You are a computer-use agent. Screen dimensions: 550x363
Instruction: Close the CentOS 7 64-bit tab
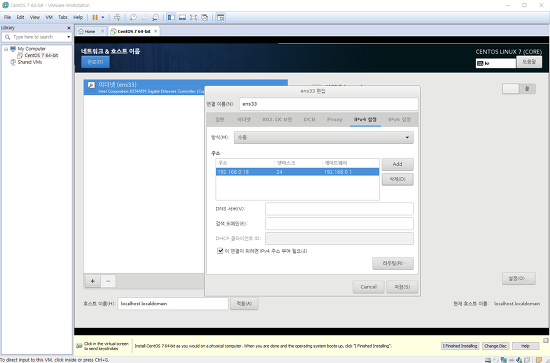(155, 31)
